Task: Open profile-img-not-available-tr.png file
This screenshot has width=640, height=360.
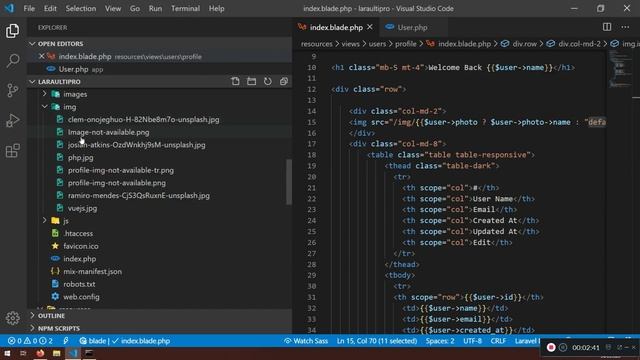Action: [121, 170]
